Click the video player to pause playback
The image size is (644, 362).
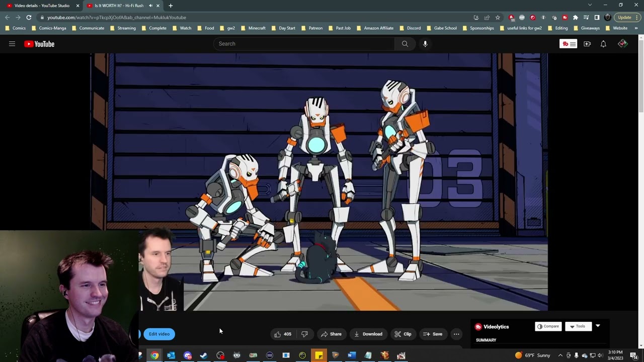[319, 182]
